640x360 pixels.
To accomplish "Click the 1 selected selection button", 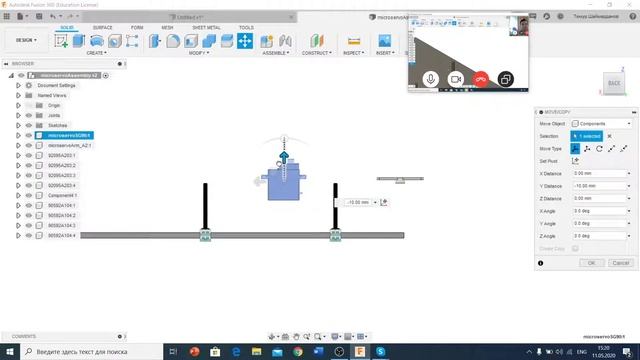I will pyautogui.click(x=587, y=136).
